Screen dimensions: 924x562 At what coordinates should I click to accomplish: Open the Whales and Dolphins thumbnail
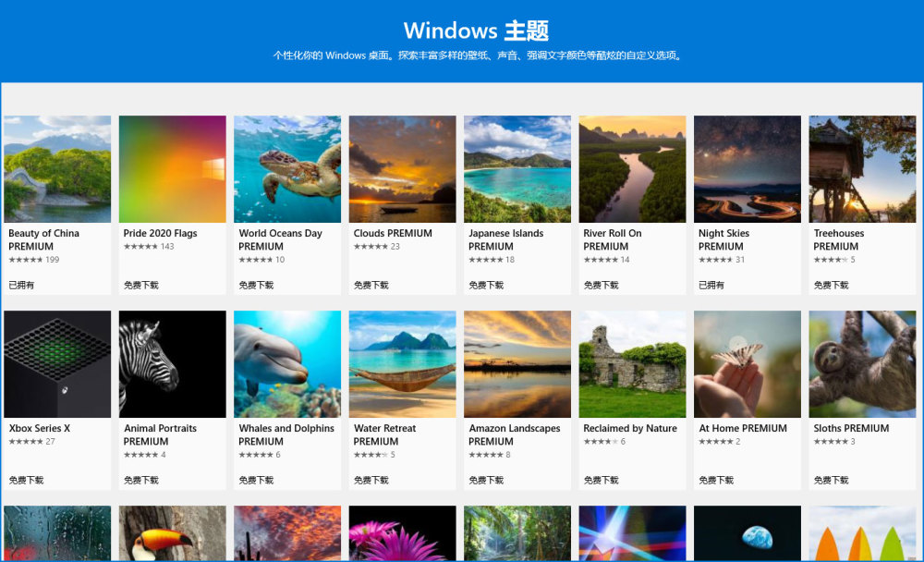[x=287, y=364]
